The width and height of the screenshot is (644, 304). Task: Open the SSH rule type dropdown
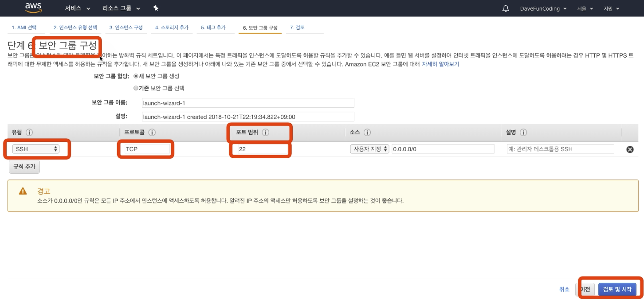click(36, 149)
